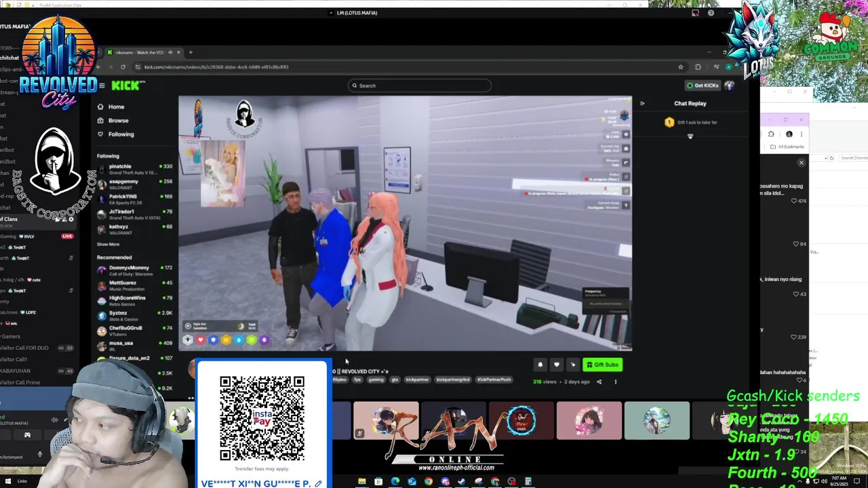
Task: Share the video via share icon
Action: tap(599, 382)
